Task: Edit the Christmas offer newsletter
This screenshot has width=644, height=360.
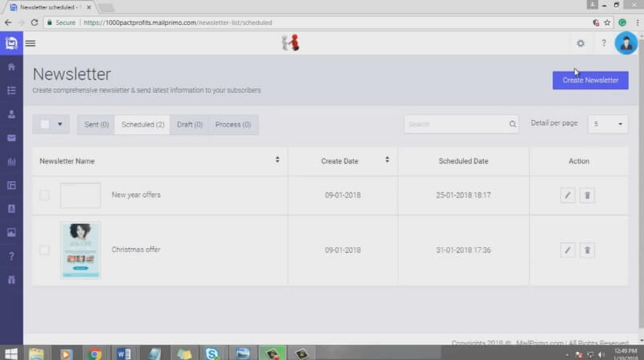Action: pos(568,250)
